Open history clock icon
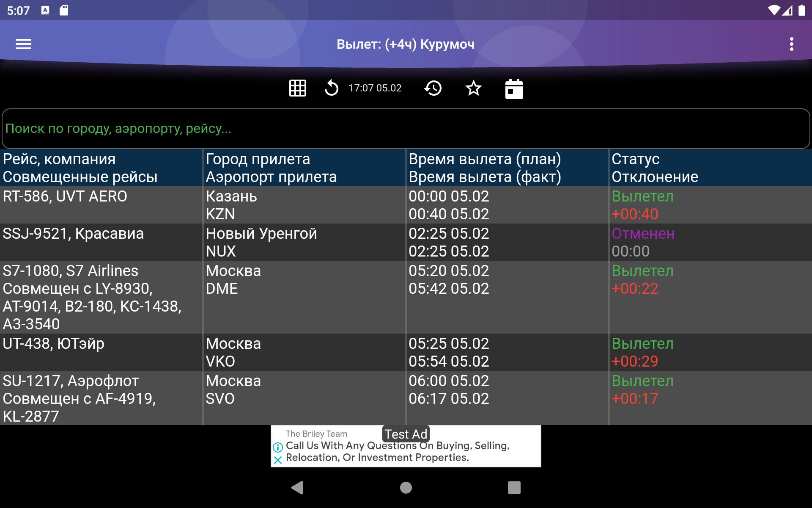 click(433, 88)
